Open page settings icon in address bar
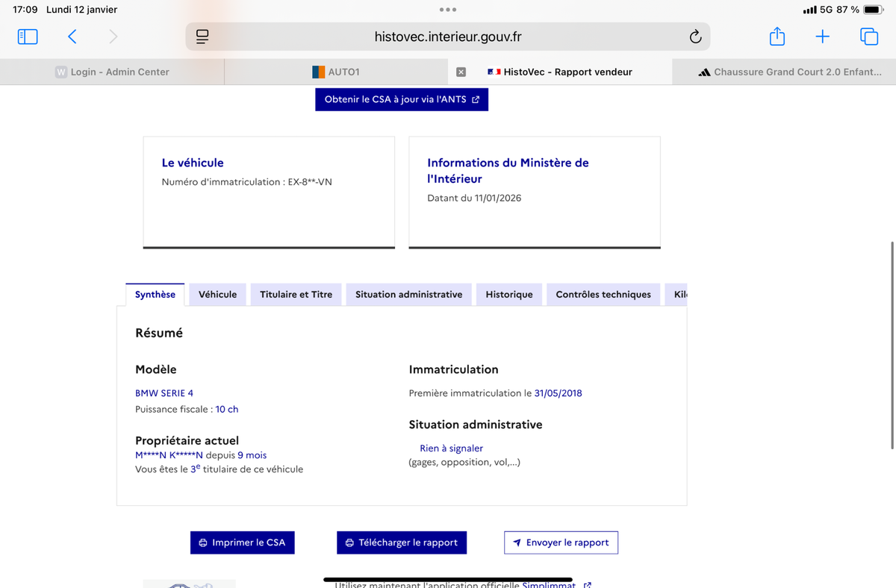 [202, 37]
